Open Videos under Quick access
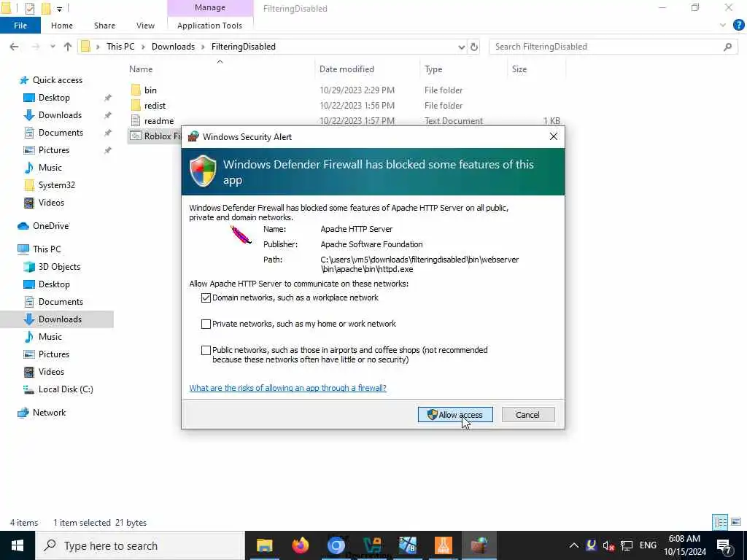Viewport: 747px width, 560px height. (x=51, y=203)
